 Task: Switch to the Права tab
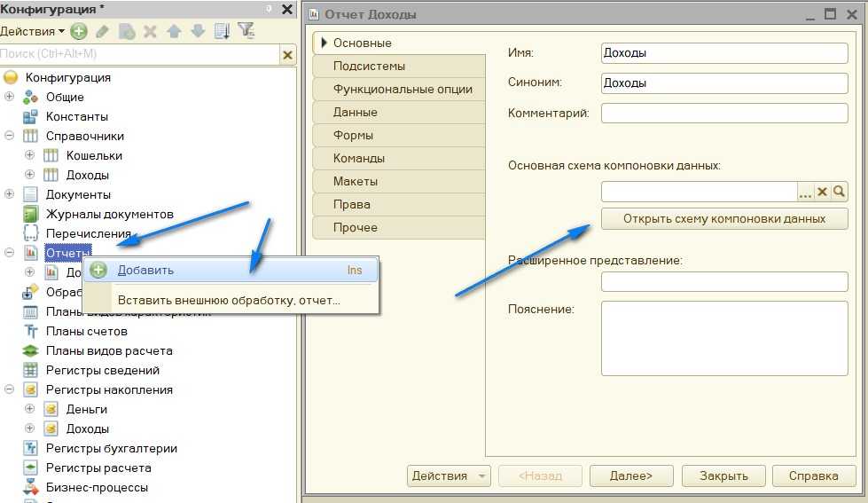click(399, 204)
